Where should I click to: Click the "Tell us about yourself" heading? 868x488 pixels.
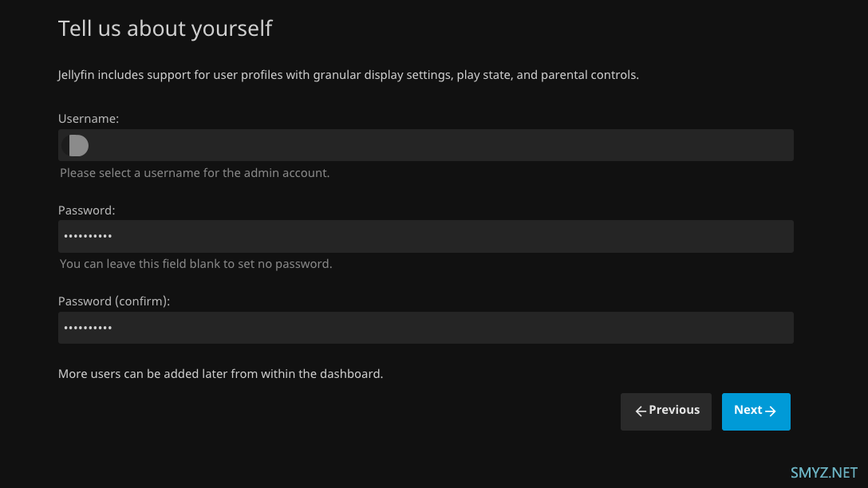click(x=165, y=29)
